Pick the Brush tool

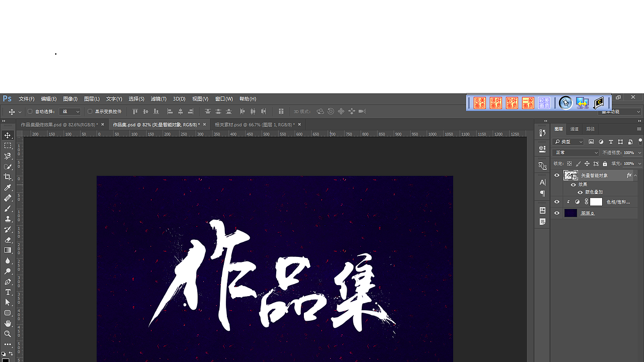pyautogui.click(x=8, y=209)
